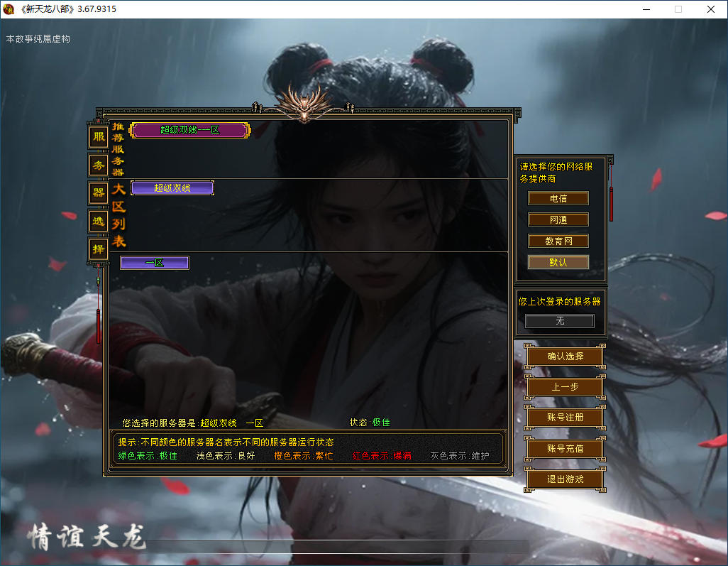Open 账号充值 account recharge
Screen dimensions: 728x566
point(565,448)
